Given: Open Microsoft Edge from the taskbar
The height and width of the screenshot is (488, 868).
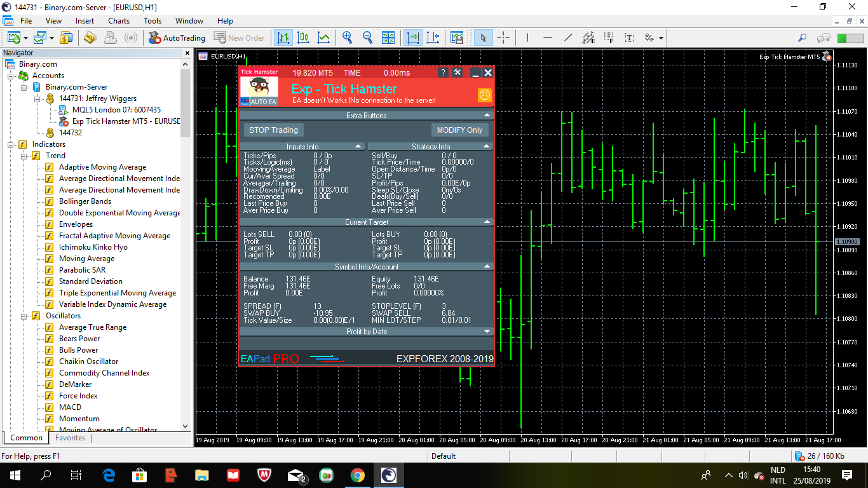Looking at the screenshot, I should pyautogui.click(x=108, y=475).
